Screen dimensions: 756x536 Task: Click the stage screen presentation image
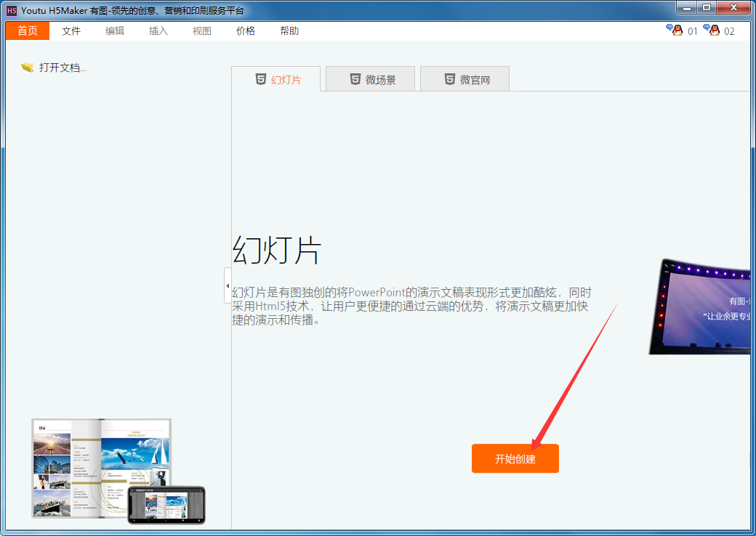point(699,306)
